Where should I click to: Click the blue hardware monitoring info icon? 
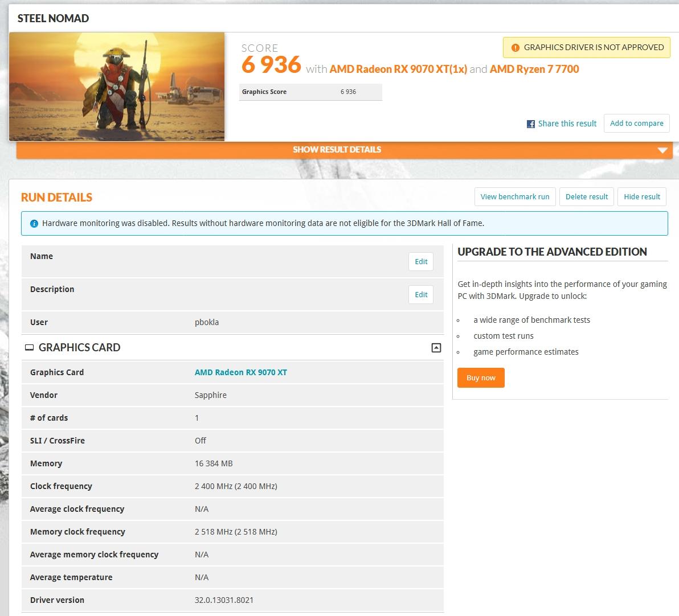(x=34, y=224)
